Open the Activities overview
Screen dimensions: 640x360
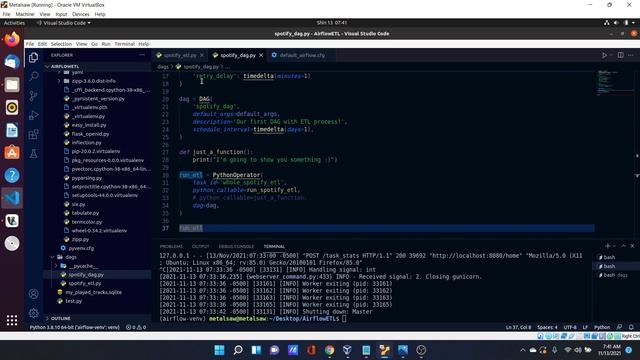(14, 23)
